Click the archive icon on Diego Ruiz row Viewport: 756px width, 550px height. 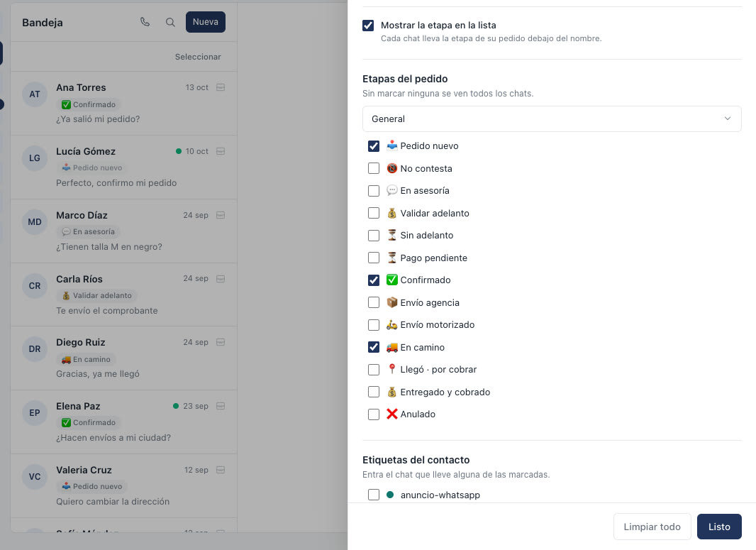[x=221, y=342]
